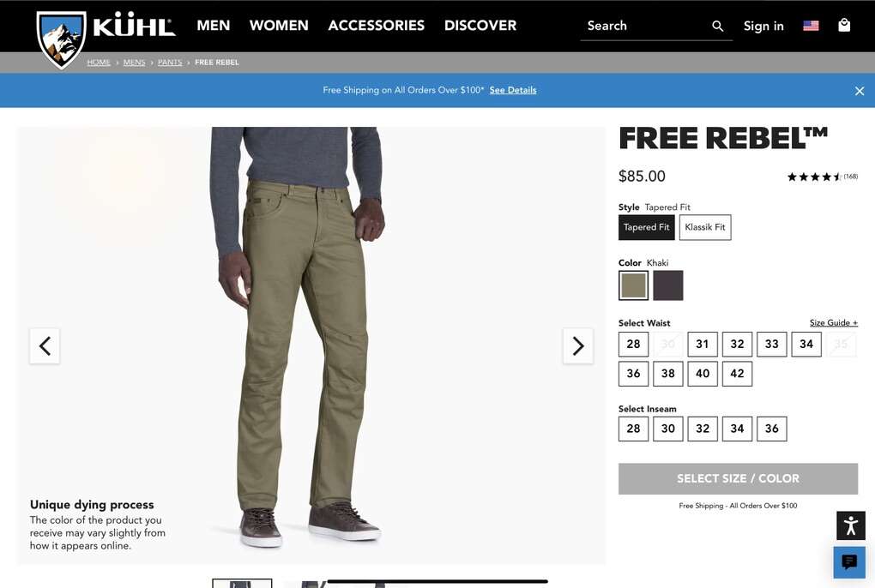
Task: Open the US flag country selector
Action: point(811,26)
